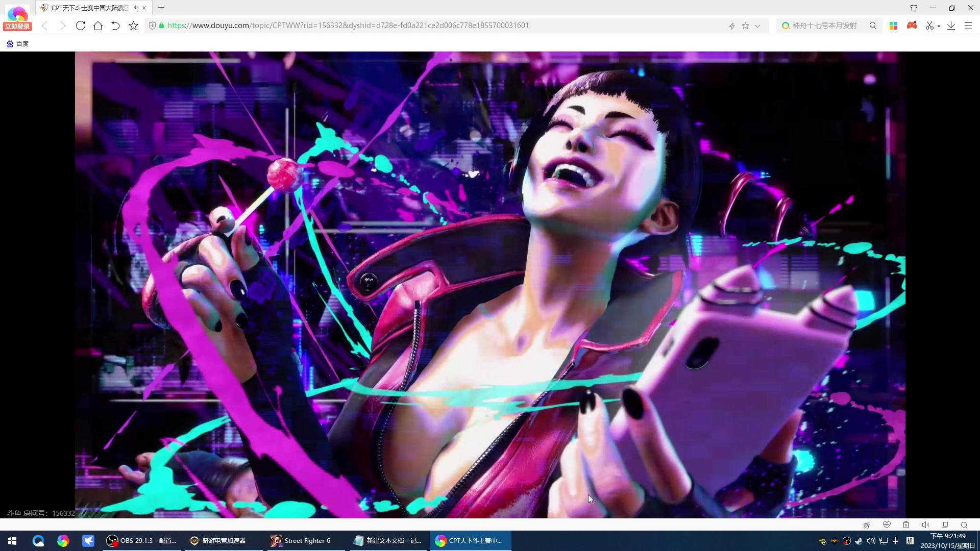The image size is (980, 551).
Task: Click the zoom magnifier in status bar
Action: pos(964,525)
